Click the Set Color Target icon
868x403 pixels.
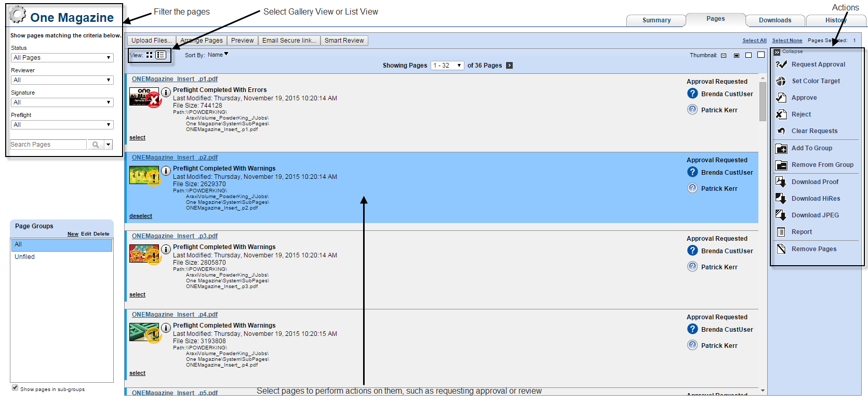tap(781, 81)
